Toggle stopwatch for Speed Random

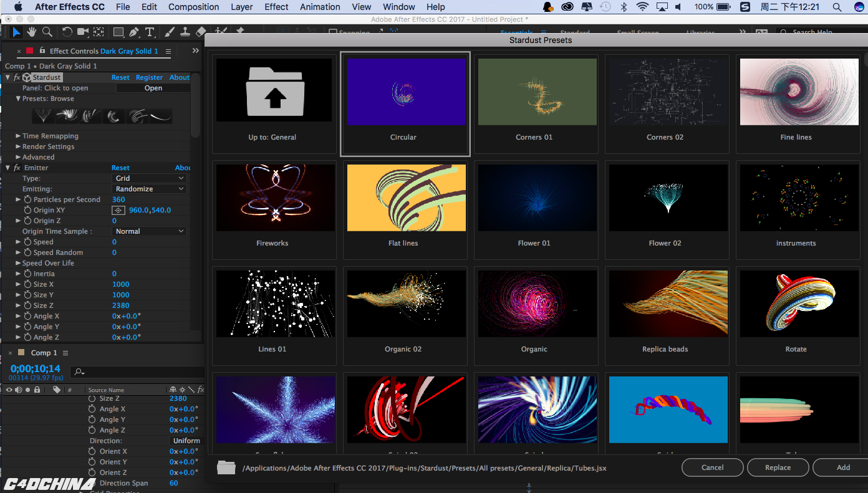pyautogui.click(x=27, y=252)
